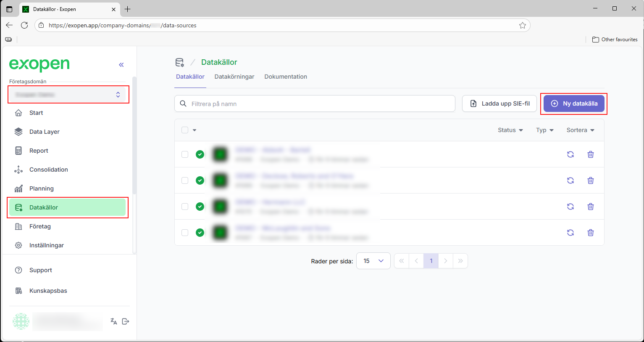The width and height of the screenshot is (644, 342).
Task: Check the first data source checkbox
Action: (x=185, y=154)
